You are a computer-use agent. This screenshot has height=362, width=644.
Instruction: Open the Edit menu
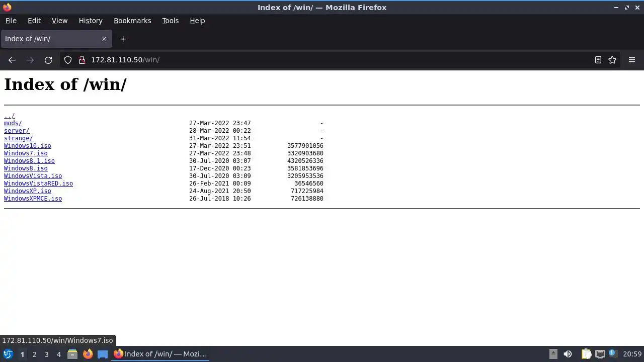coord(34,21)
